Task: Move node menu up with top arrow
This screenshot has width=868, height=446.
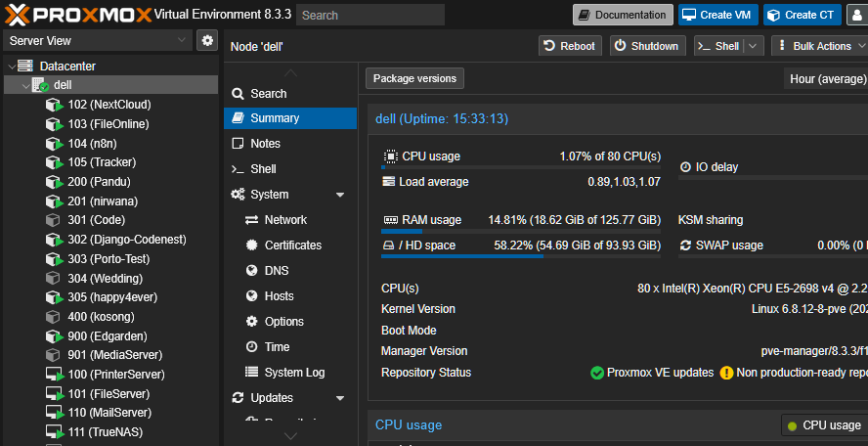Action: click(x=290, y=73)
